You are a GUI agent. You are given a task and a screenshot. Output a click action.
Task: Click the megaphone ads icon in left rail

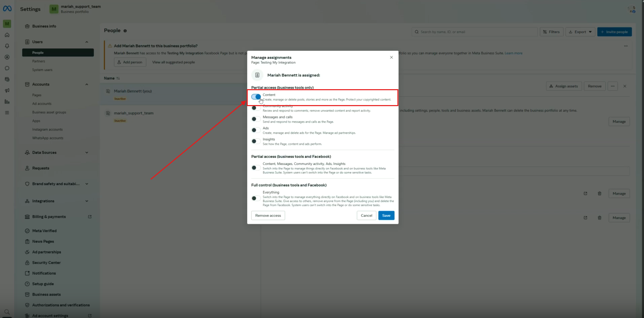coord(7,90)
